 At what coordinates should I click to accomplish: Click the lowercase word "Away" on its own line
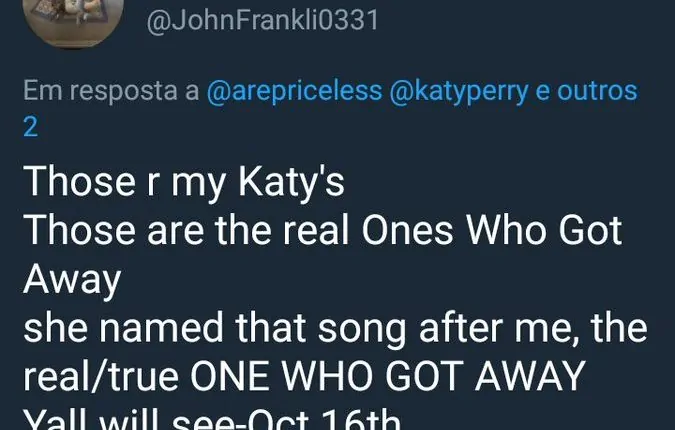click(x=72, y=281)
